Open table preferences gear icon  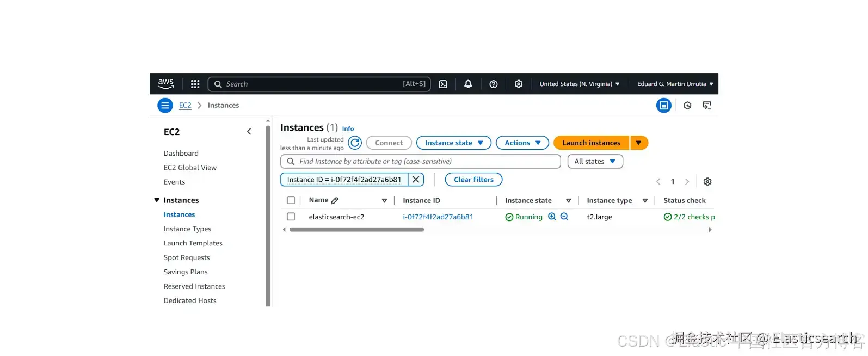click(x=707, y=182)
